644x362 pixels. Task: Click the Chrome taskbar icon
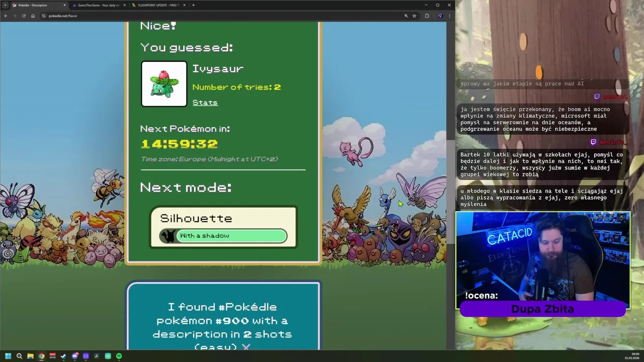41,356
